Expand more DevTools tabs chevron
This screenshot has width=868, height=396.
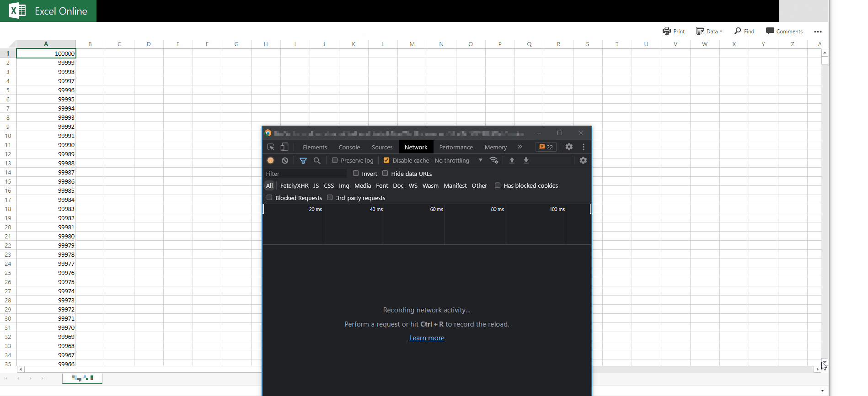(x=520, y=147)
